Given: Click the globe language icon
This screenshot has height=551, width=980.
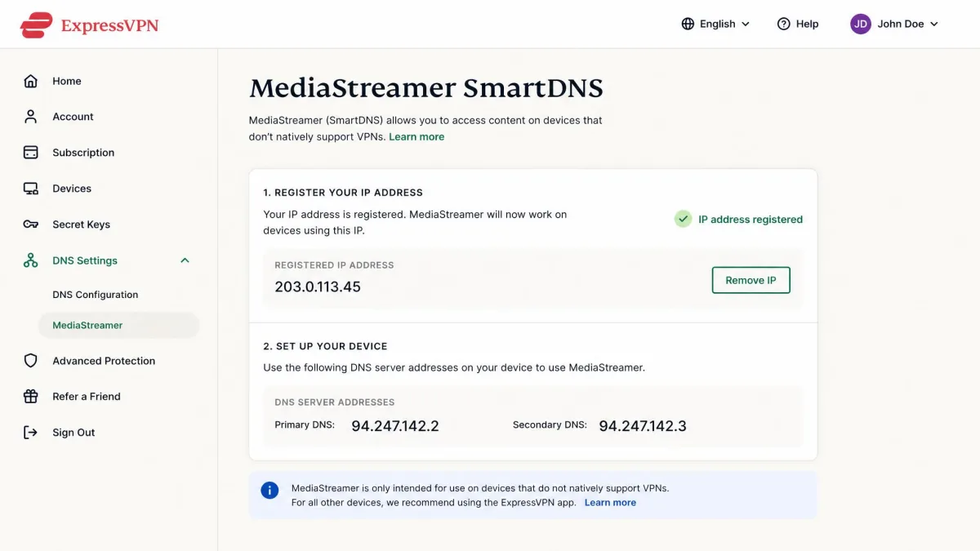Looking at the screenshot, I should pyautogui.click(x=688, y=24).
